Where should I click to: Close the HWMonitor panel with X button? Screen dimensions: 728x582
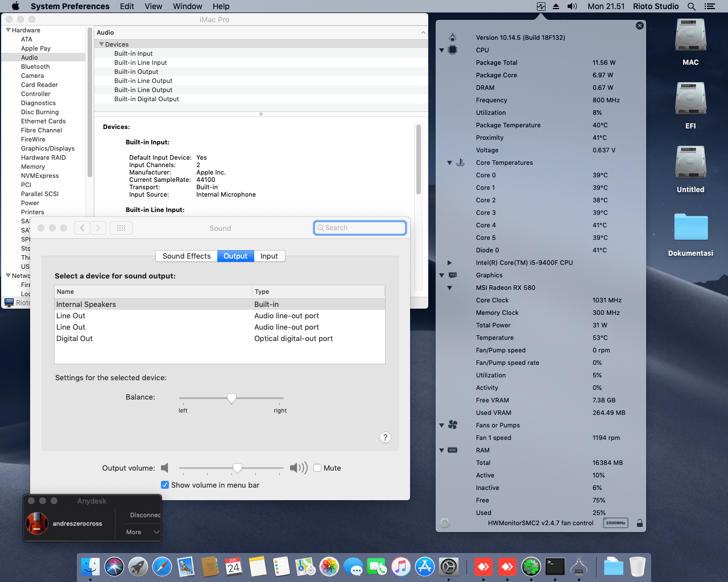click(640, 26)
